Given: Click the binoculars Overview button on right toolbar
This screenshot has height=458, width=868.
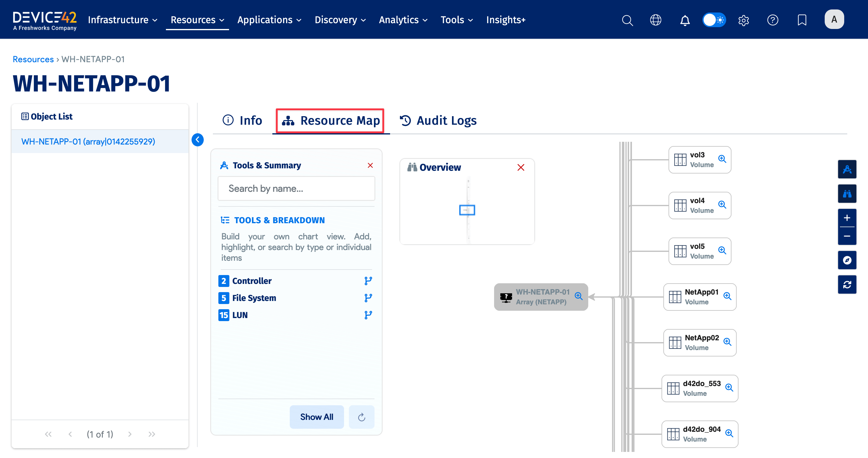Looking at the screenshot, I should pyautogui.click(x=847, y=194).
